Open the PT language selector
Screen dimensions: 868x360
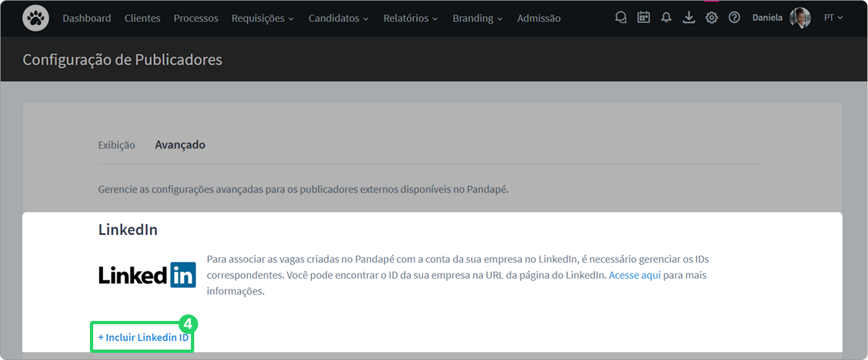(833, 18)
